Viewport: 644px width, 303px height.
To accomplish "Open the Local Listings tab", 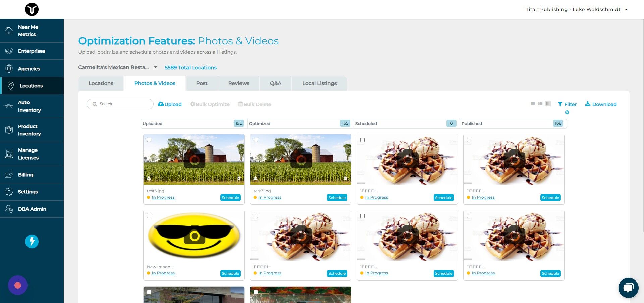I will coord(319,83).
